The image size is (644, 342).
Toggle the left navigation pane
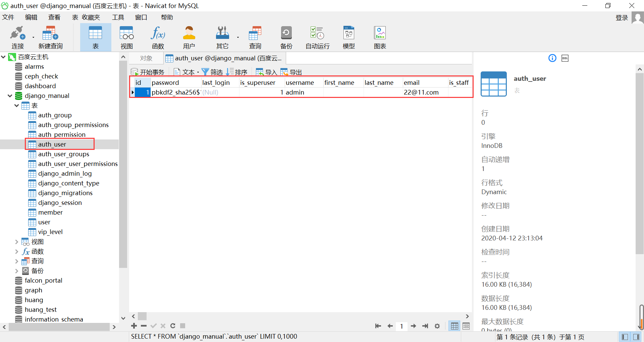625,337
